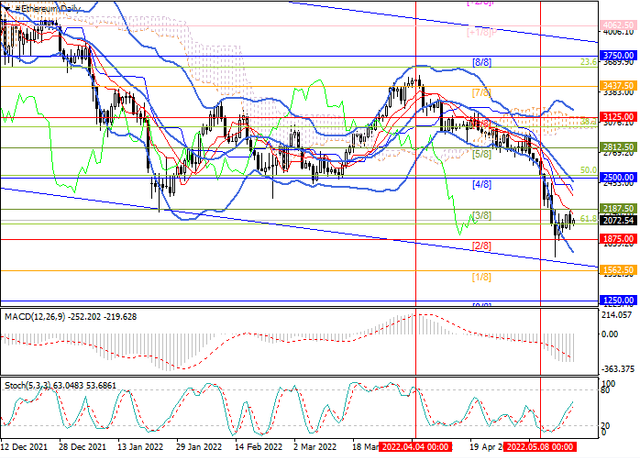Viewport: 640px width, 458px height.
Task: Select the [8/8] Murrey level label
Action: pyautogui.click(x=481, y=62)
